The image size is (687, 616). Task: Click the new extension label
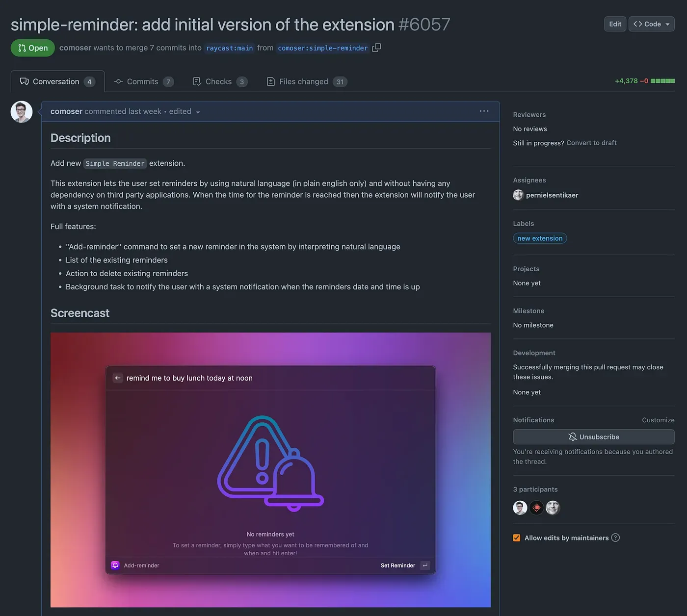coord(540,238)
